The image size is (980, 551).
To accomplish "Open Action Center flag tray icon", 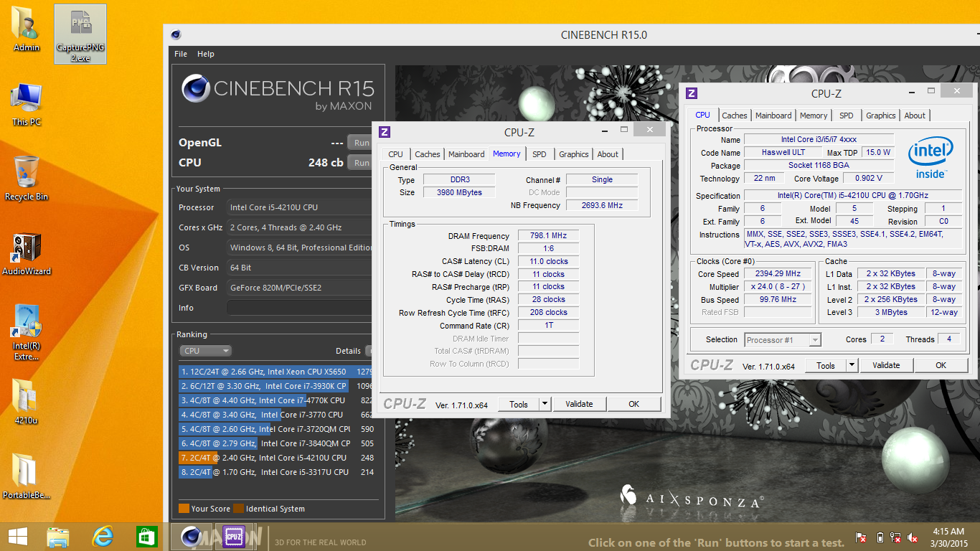I will coord(862,537).
